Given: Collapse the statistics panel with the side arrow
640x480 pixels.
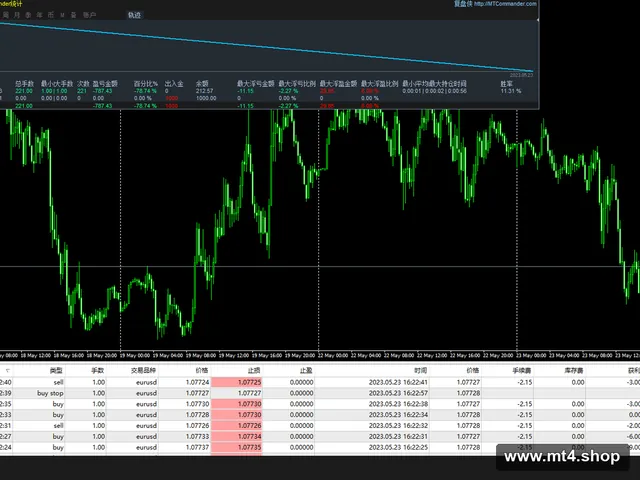Looking at the screenshot, I should pyautogui.click(x=538, y=20).
